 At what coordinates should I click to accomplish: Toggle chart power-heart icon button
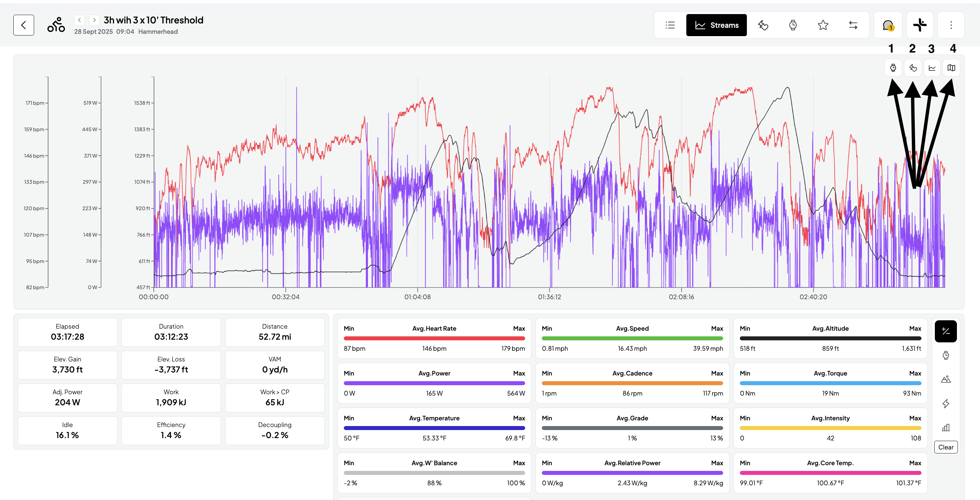(x=913, y=68)
